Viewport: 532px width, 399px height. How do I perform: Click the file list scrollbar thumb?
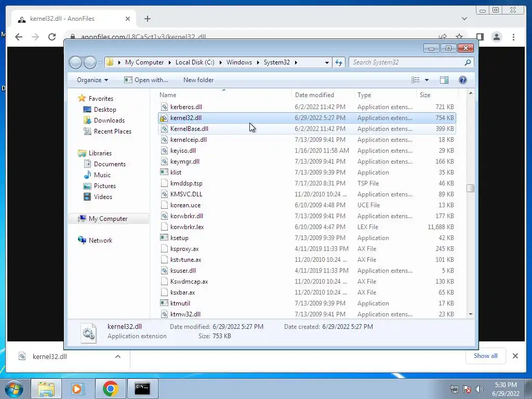pyautogui.click(x=470, y=188)
